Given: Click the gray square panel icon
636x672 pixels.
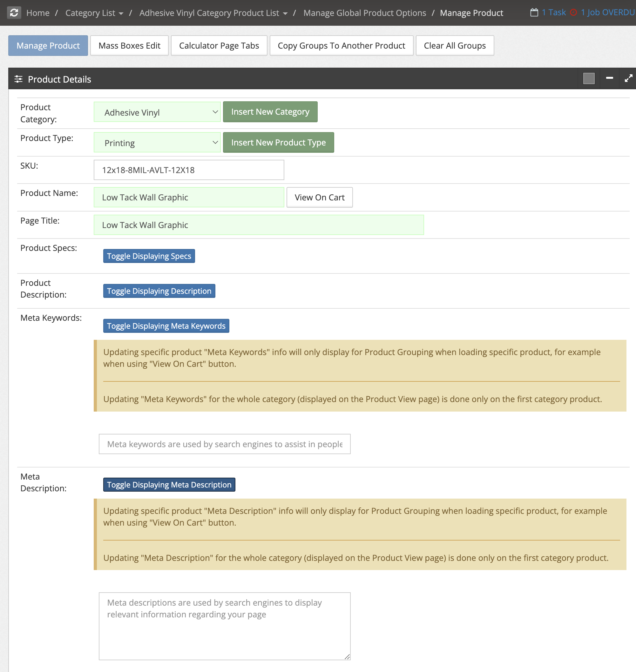Looking at the screenshot, I should (x=589, y=79).
